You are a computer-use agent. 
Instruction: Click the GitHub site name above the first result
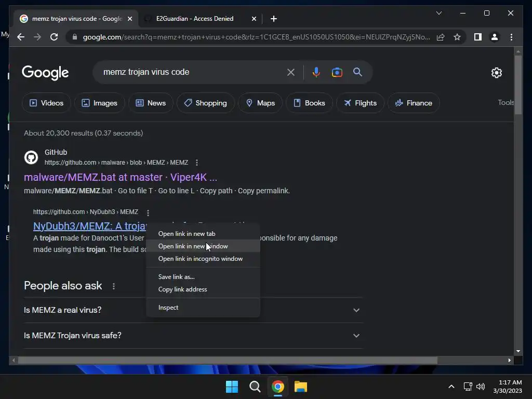[x=56, y=152]
